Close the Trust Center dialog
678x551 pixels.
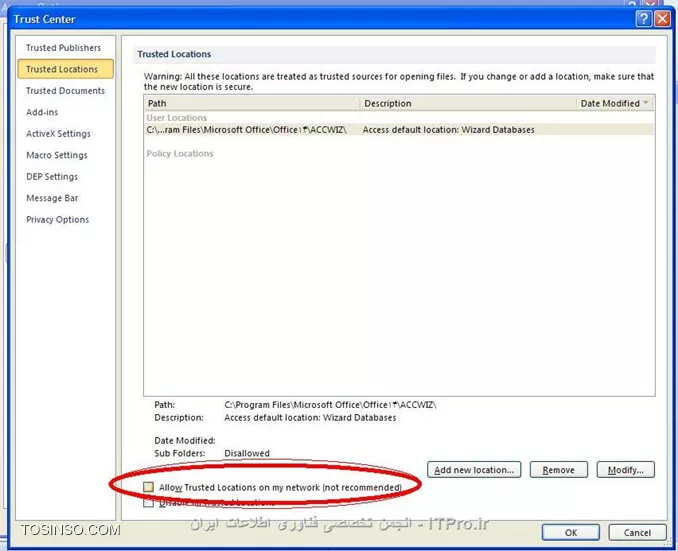(x=661, y=19)
